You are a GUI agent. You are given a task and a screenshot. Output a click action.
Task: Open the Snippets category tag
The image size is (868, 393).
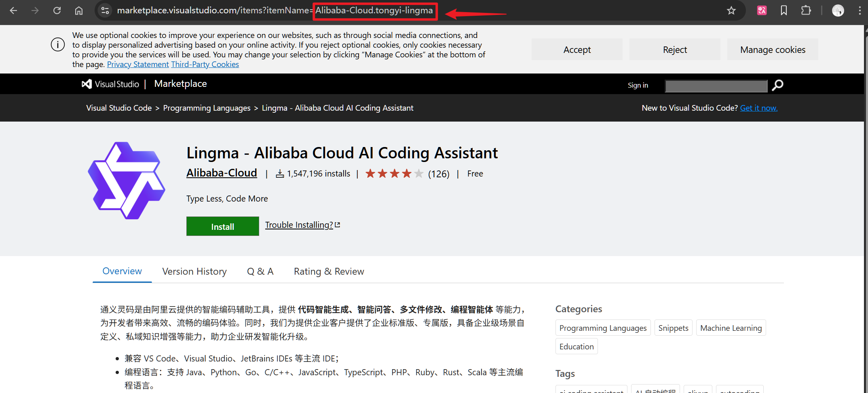[x=673, y=328]
